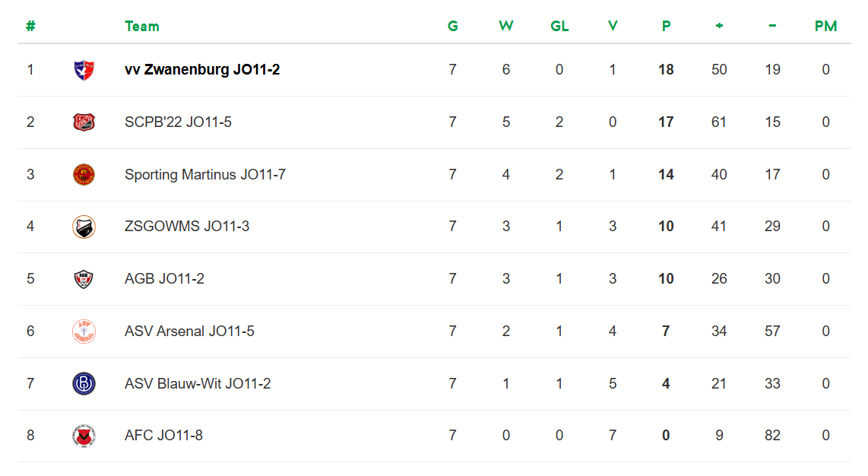Click the GL draws column header
This screenshot has width=868, height=476.
coord(559,27)
